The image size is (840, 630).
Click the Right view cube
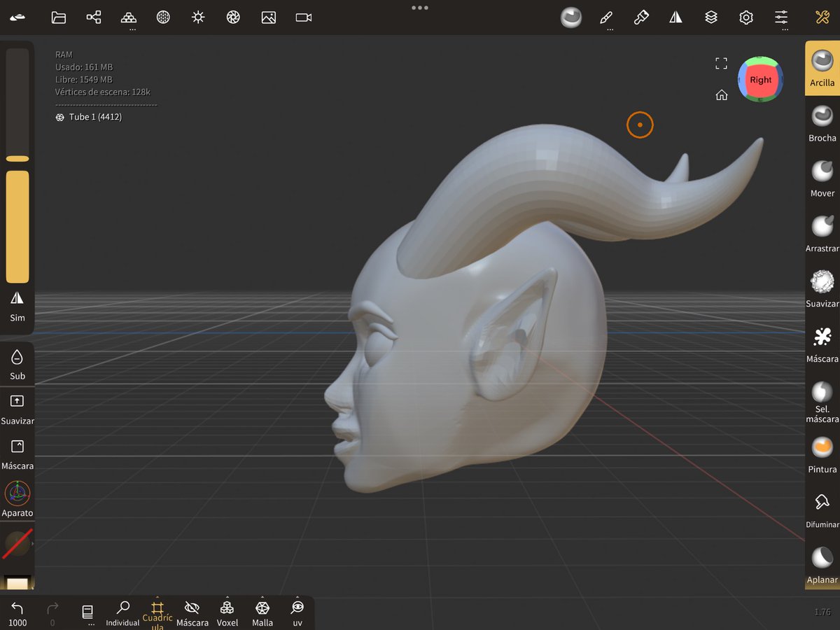pos(761,80)
